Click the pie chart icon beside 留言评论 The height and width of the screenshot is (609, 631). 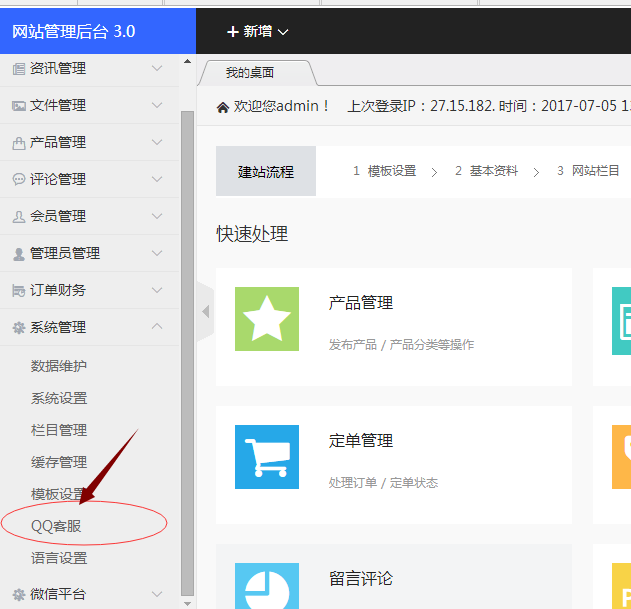tap(267, 585)
